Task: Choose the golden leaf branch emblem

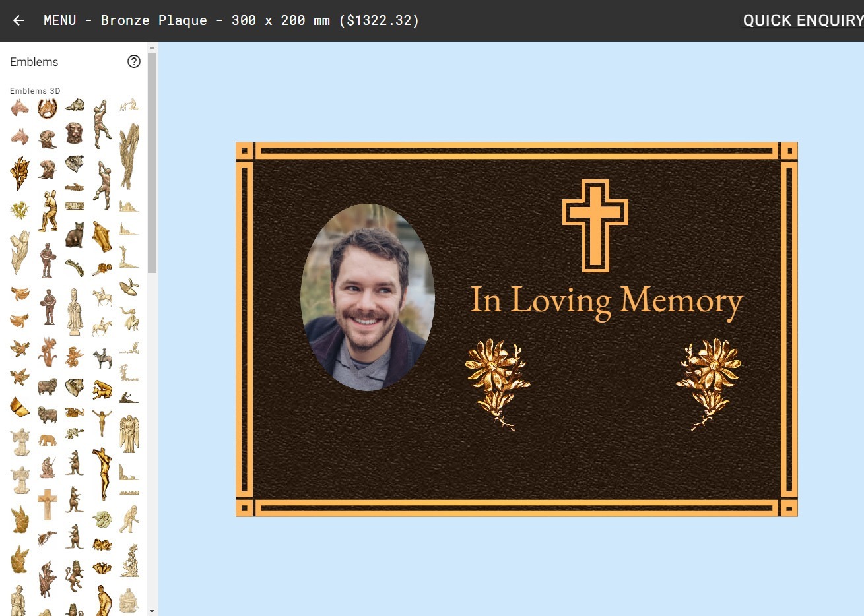Action: click(x=20, y=173)
